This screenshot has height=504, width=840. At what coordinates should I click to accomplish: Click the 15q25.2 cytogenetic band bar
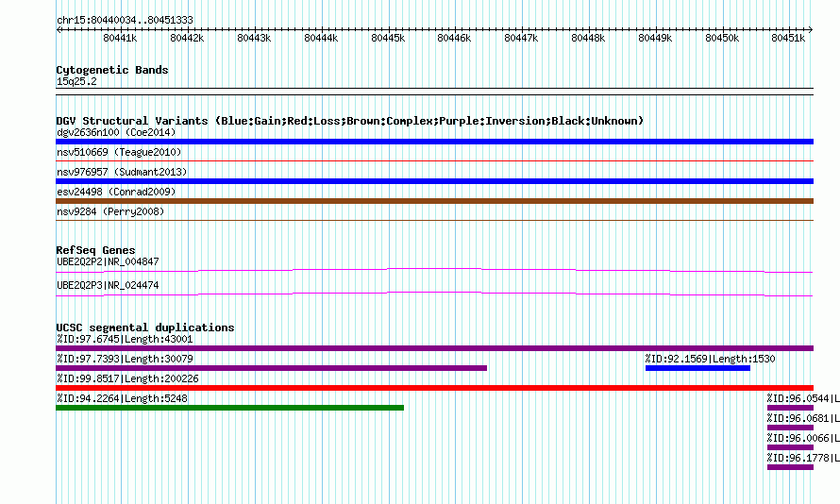click(x=434, y=92)
